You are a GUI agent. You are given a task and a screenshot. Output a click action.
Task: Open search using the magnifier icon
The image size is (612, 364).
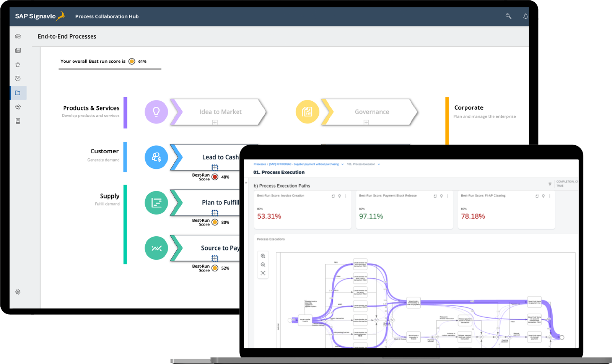tap(509, 16)
